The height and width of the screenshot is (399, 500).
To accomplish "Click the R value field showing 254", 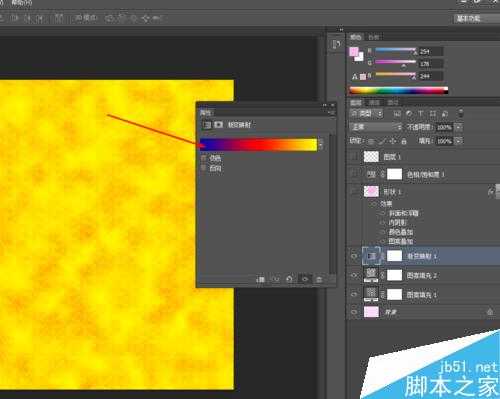I will 431,51.
